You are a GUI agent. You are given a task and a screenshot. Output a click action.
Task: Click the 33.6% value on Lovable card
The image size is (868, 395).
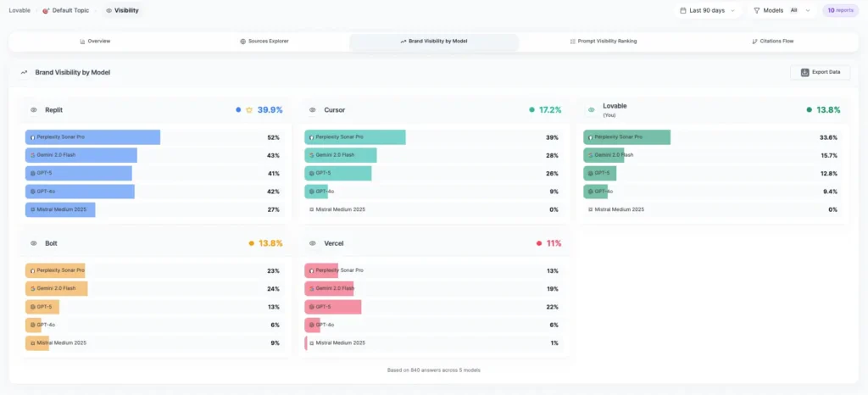[x=829, y=137]
